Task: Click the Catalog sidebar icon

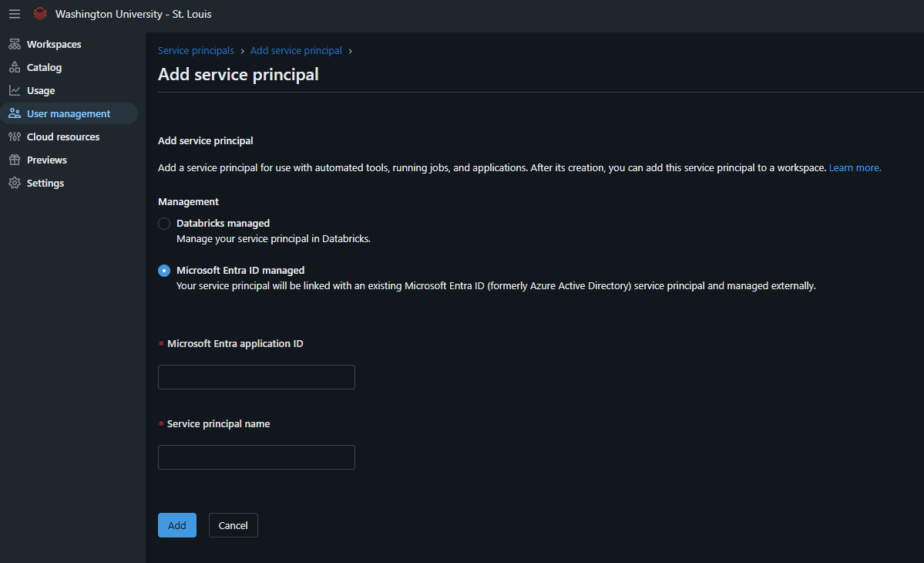Action: [15, 67]
